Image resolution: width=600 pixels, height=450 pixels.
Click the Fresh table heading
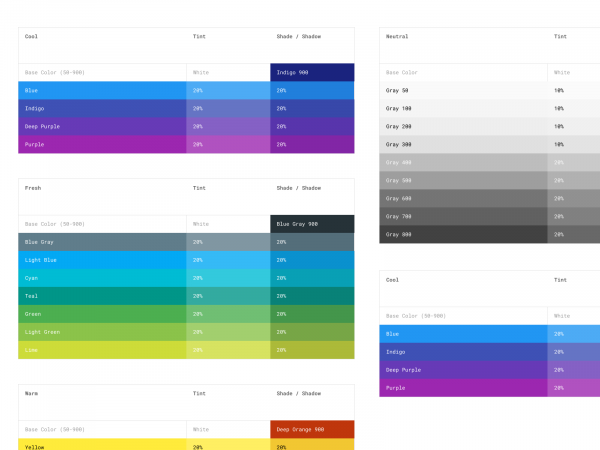coord(32,188)
